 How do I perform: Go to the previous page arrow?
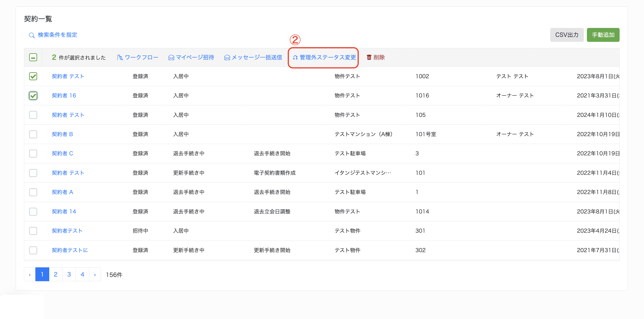coord(30,275)
